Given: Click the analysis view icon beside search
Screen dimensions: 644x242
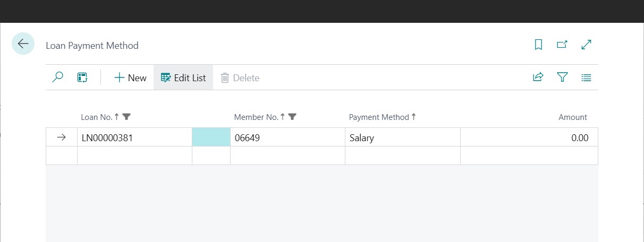Looking at the screenshot, I should coord(82,77).
